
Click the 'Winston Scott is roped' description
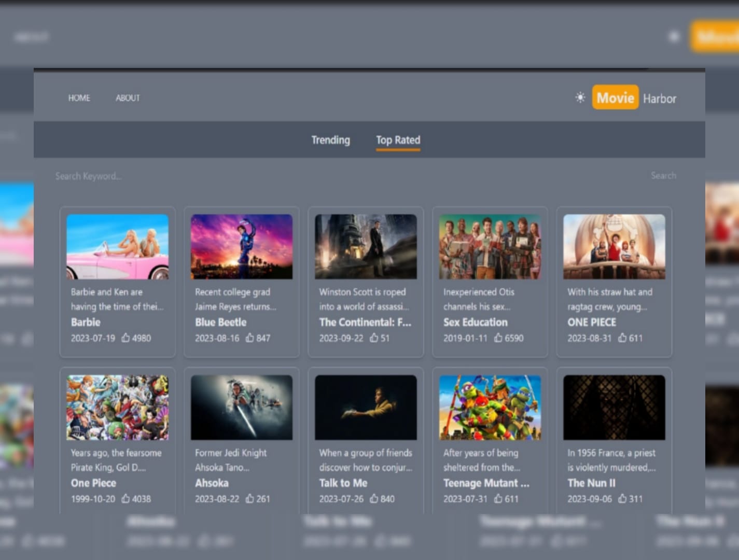(364, 299)
